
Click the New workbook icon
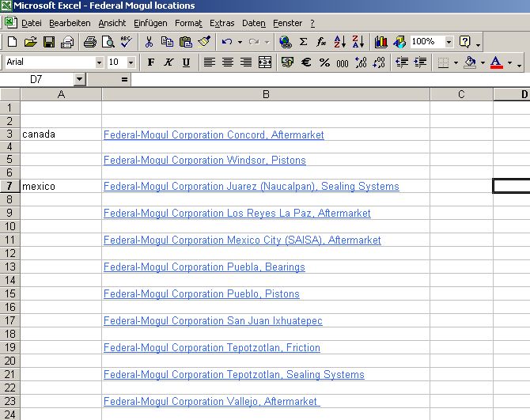point(13,42)
